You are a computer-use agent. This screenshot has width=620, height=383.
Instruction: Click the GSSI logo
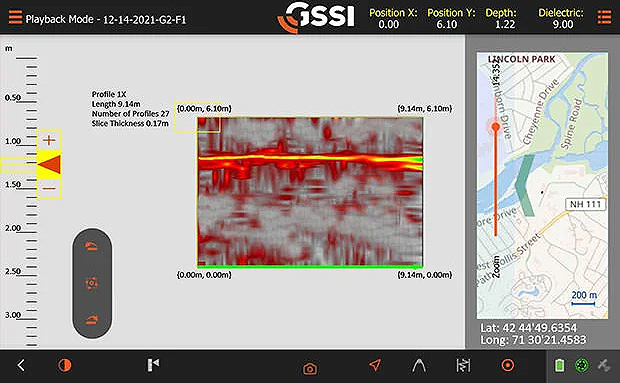click(x=316, y=17)
